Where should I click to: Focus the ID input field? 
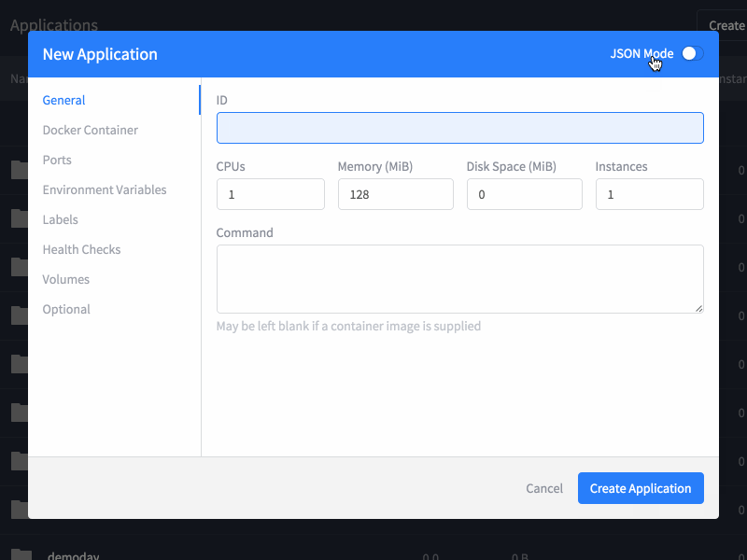point(459,128)
